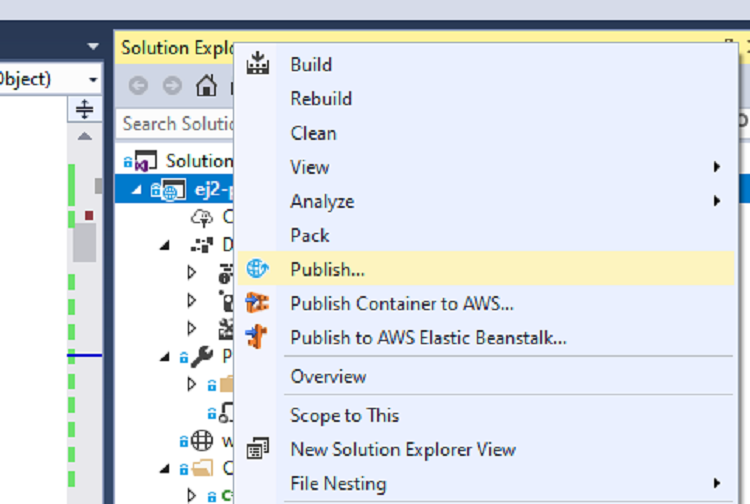Select the Solution root node
The image size is (750, 504).
(199, 161)
